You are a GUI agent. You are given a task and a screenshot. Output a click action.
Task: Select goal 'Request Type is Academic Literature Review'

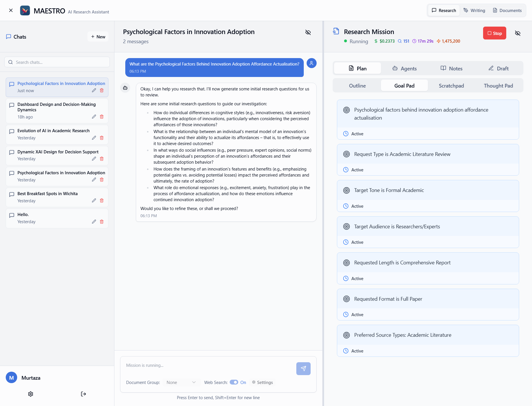click(x=428, y=160)
